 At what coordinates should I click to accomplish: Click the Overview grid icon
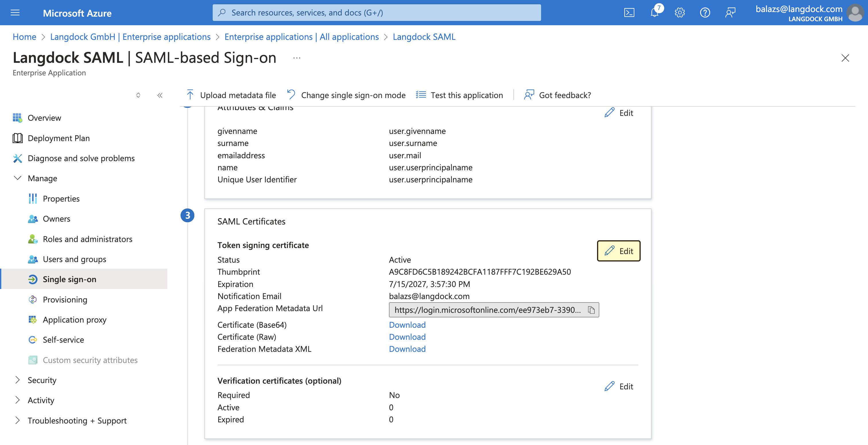coord(17,118)
